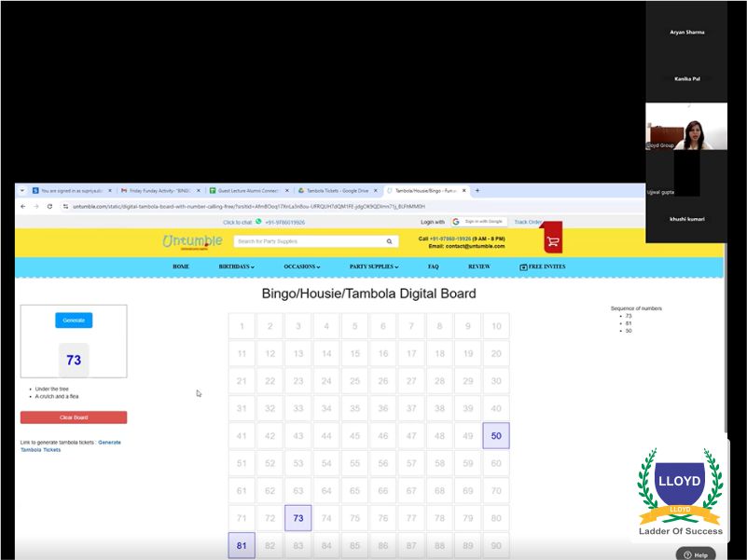Select Kanika Pal participant tile
This screenshot has height=560, width=747.
(686, 78)
